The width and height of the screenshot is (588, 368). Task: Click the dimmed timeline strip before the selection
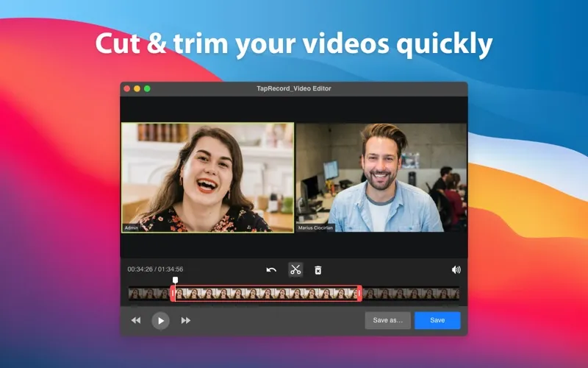click(x=149, y=294)
